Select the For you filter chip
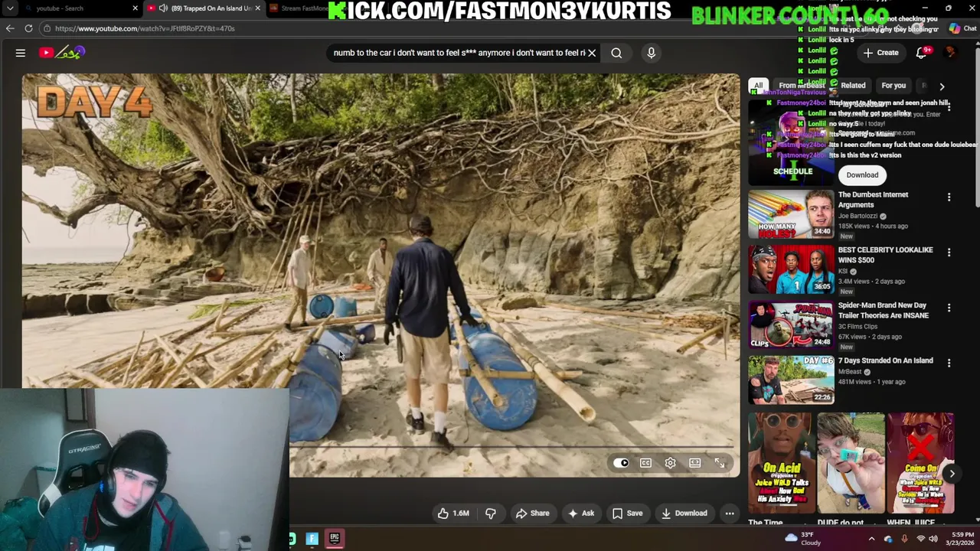 pos(893,86)
